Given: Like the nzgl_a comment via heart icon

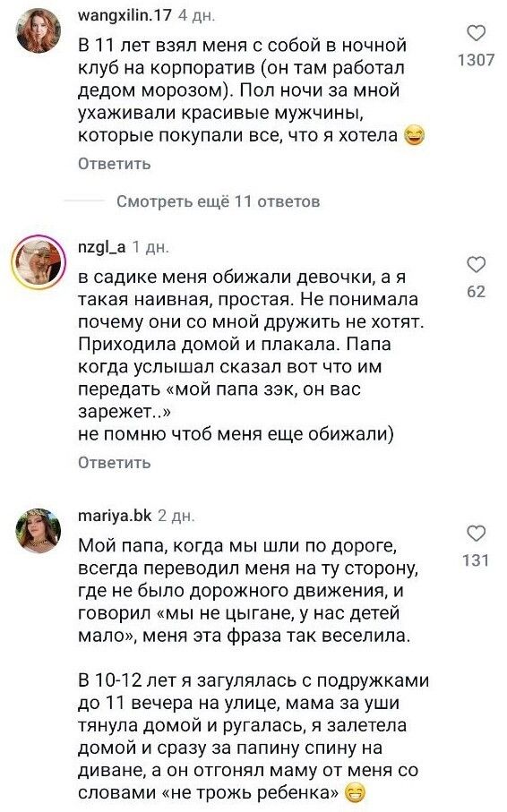Looking at the screenshot, I should click(476, 265).
